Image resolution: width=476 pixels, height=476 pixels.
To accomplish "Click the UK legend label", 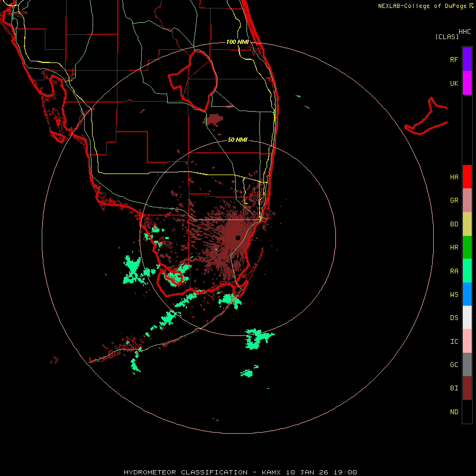I will click(454, 83).
